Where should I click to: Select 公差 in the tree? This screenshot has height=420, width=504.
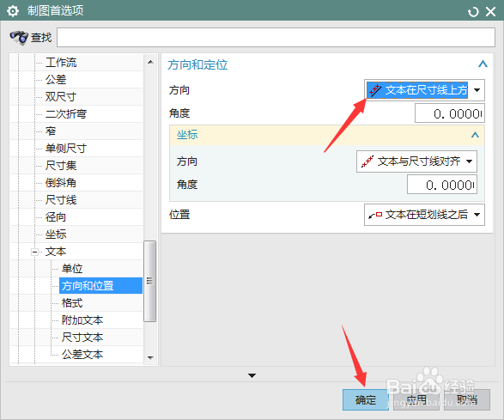coord(56,79)
